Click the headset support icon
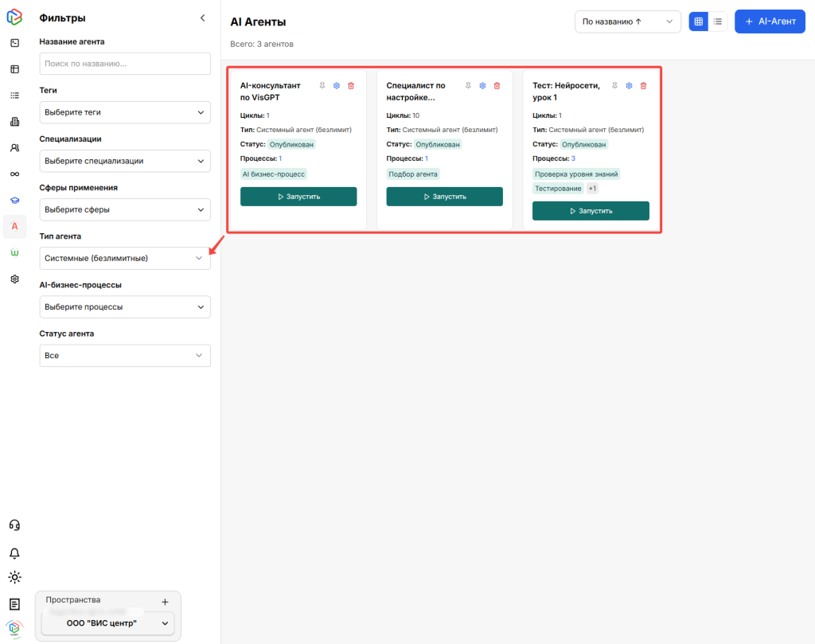Viewport: 815px width, 644px height. pos(14,525)
